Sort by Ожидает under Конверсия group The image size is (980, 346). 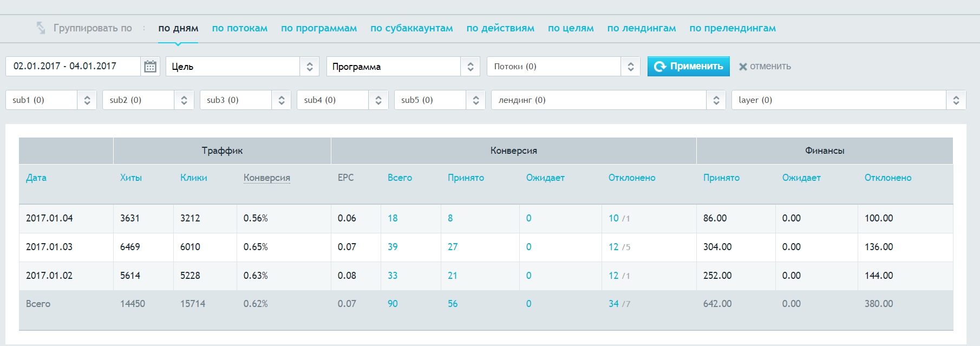point(545,178)
